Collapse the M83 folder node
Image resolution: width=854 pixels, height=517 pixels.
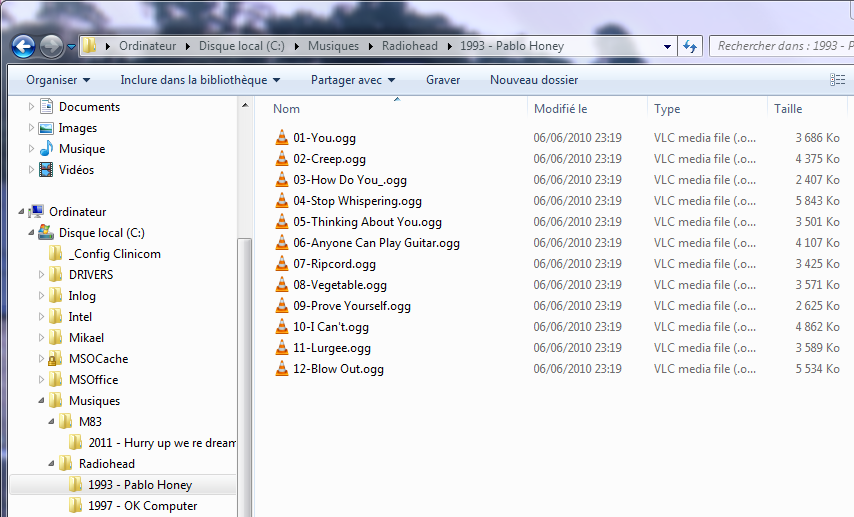click(51, 422)
